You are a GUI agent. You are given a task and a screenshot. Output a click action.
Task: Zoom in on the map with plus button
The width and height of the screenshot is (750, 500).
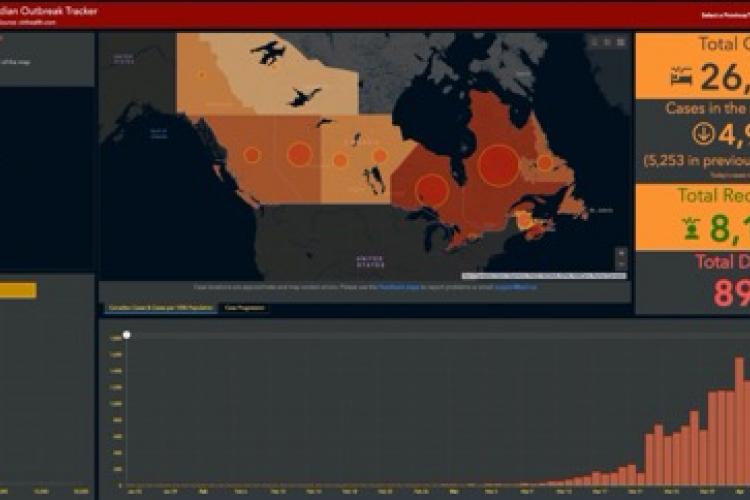(621, 253)
